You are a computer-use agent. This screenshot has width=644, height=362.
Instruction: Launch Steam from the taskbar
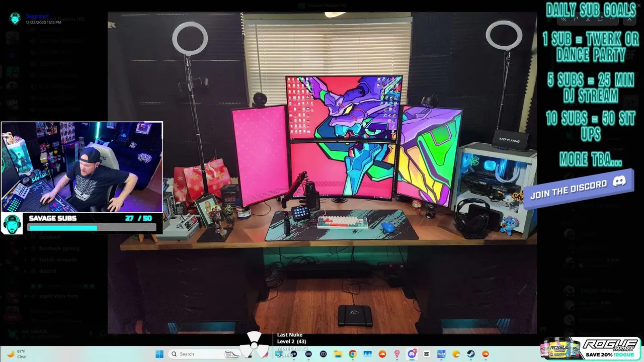click(x=471, y=354)
